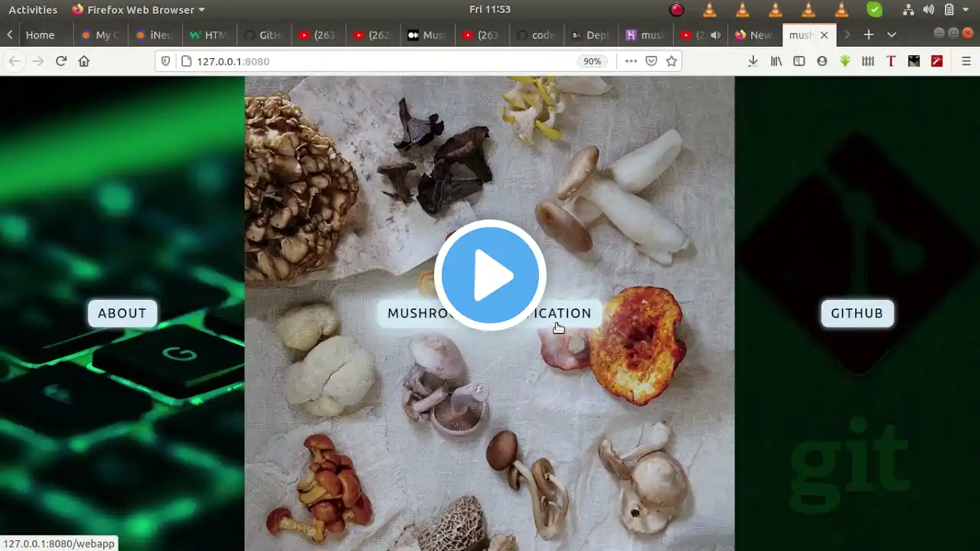This screenshot has height=551, width=980.
Task: Expand the list-all-tabs dropdown
Action: [891, 35]
